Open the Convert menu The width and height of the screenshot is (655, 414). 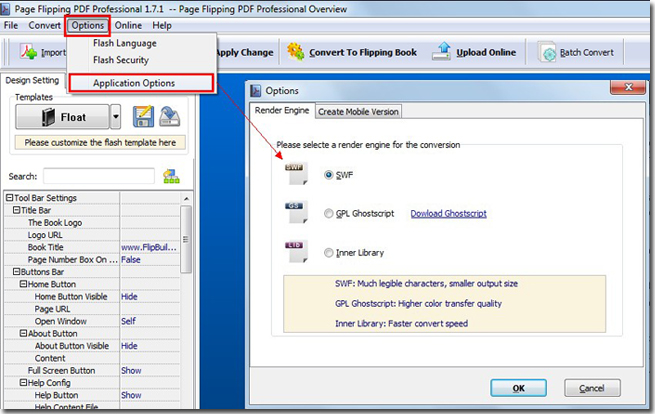(x=44, y=25)
